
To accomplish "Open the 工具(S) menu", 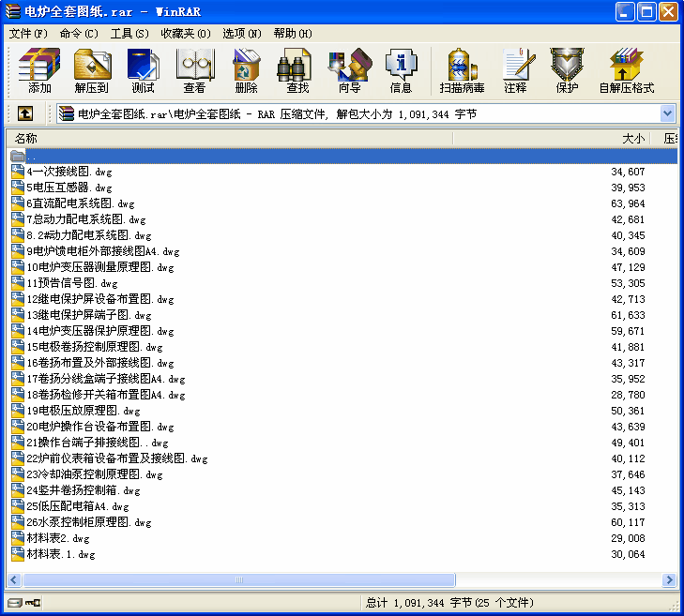I will [x=129, y=34].
